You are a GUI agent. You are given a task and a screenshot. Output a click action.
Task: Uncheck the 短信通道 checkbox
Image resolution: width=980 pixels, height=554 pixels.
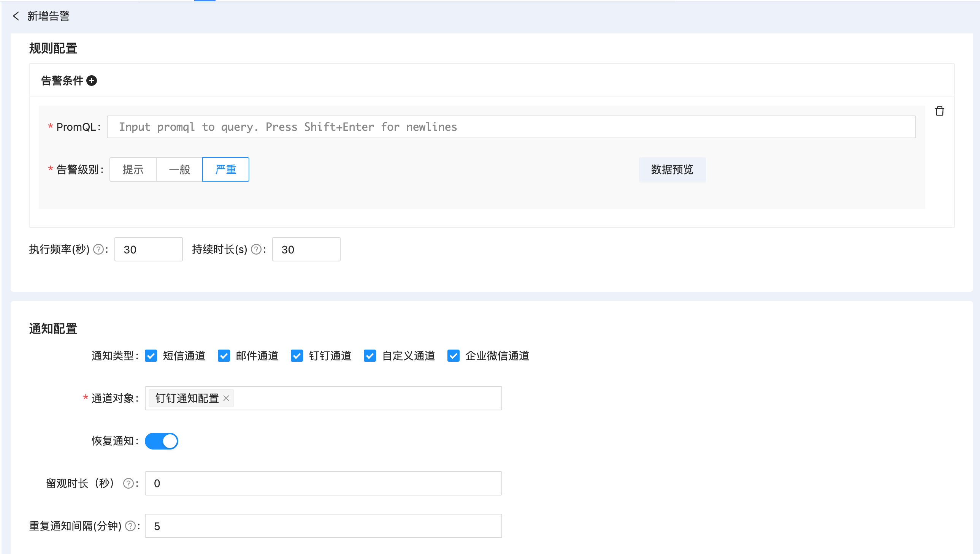pos(151,356)
